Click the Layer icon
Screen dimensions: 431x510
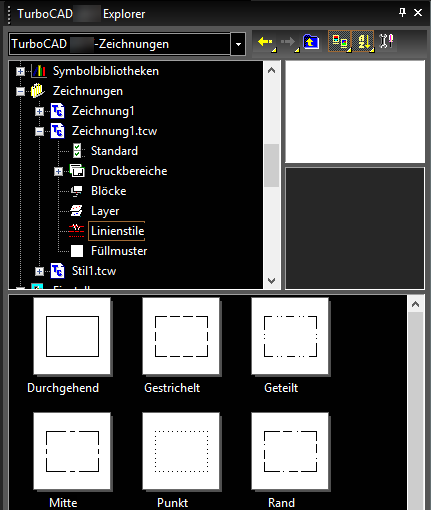[77, 211]
